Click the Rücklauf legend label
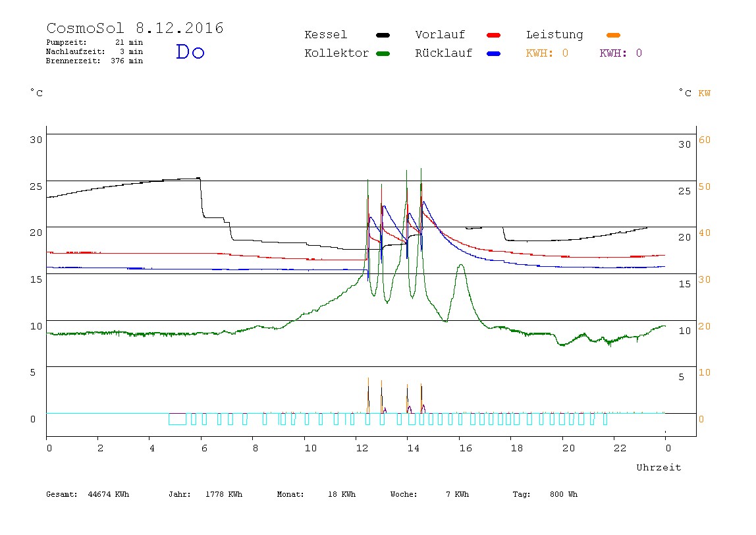 coord(444,53)
